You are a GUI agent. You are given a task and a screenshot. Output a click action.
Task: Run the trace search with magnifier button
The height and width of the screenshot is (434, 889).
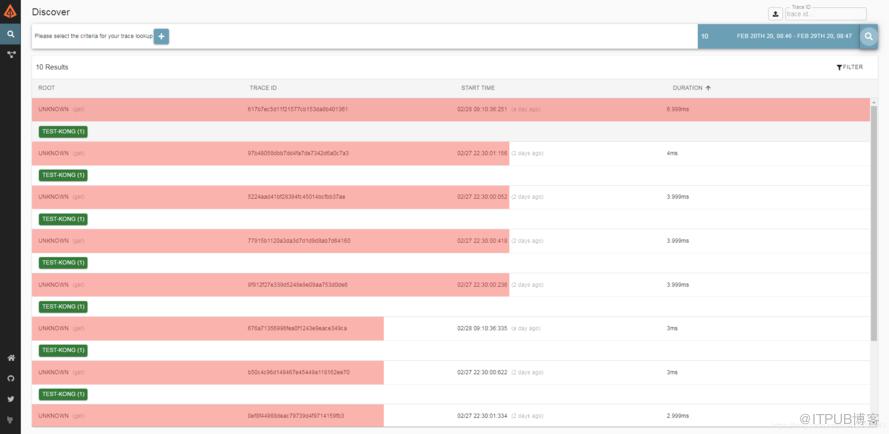coord(869,36)
